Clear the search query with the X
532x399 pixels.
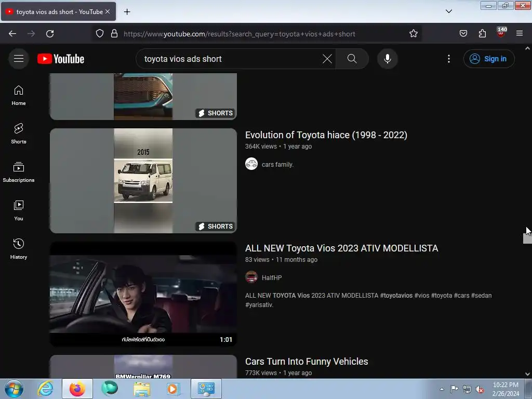(327, 59)
